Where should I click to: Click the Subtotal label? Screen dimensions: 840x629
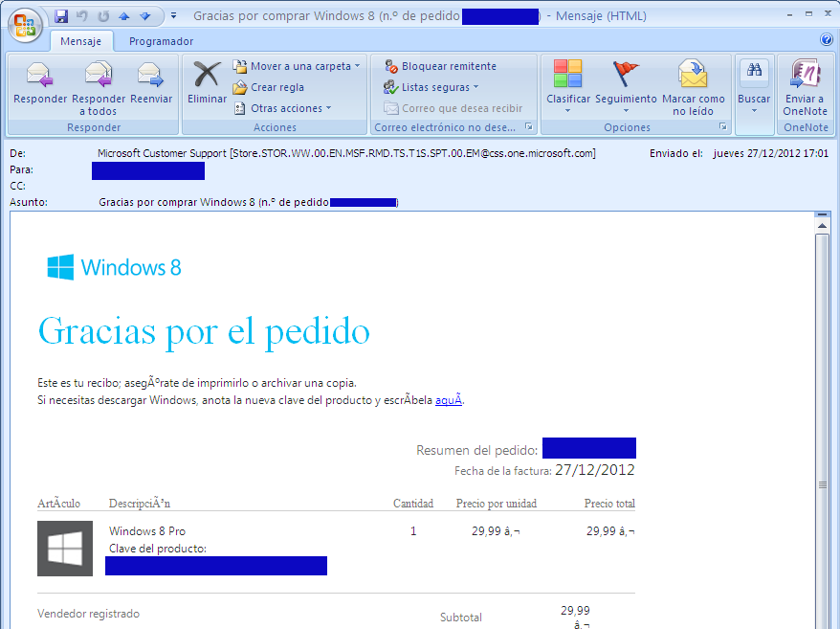[461, 618]
